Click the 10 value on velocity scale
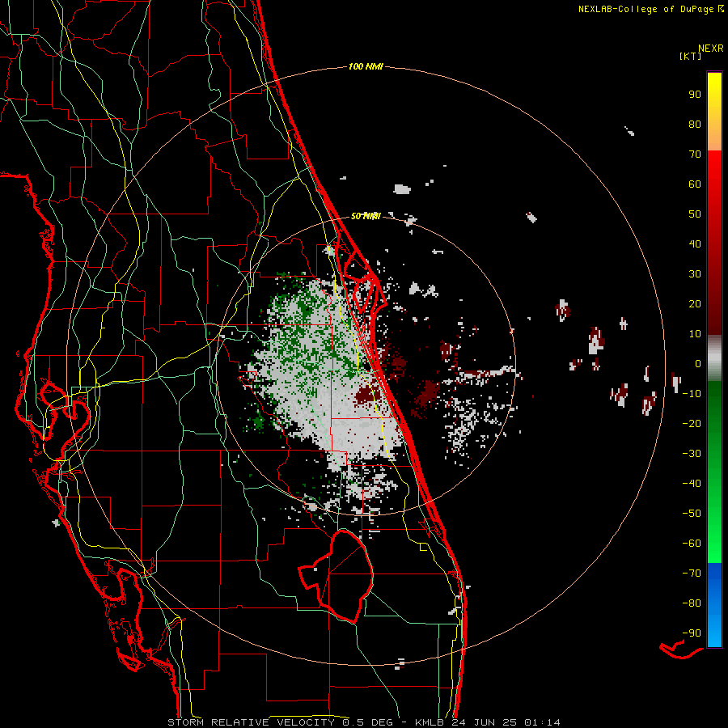Image resolution: width=728 pixels, height=728 pixels. pyautogui.click(x=695, y=334)
